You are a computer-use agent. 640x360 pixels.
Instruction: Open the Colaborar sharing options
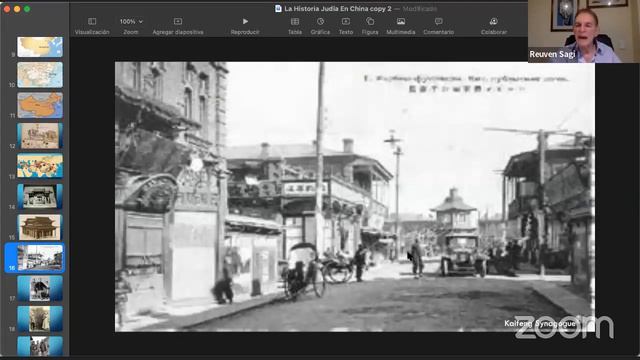click(494, 26)
